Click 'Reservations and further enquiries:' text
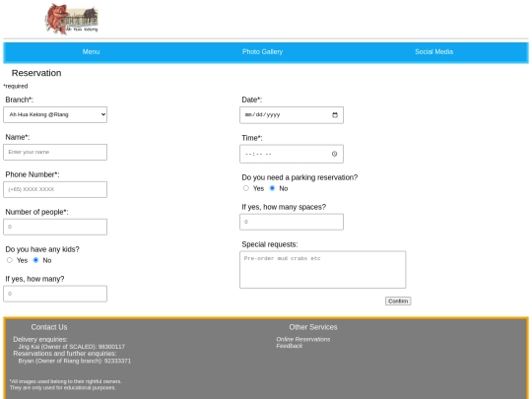The width and height of the screenshot is (532, 399). point(64,354)
